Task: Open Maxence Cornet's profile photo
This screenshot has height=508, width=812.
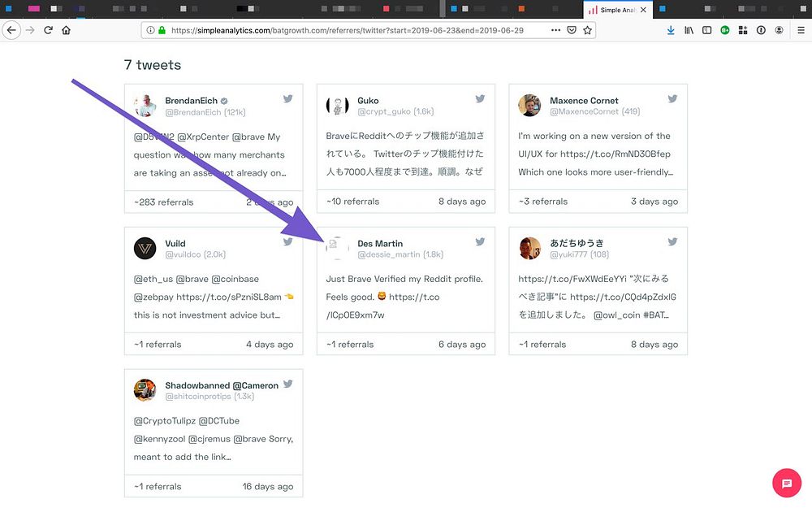Action: tap(529, 106)
